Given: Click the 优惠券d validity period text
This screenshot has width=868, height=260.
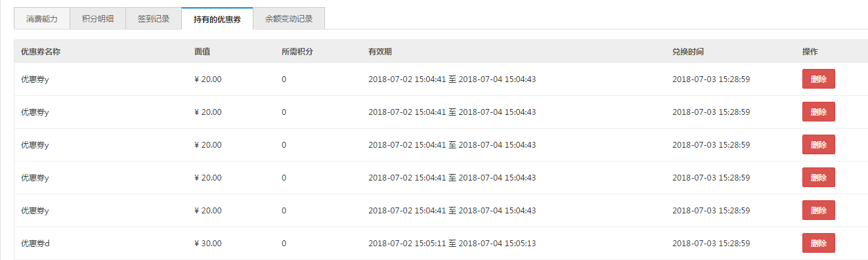Looking at the screenshot, I should pyautogui.click(x=452, y=244).
